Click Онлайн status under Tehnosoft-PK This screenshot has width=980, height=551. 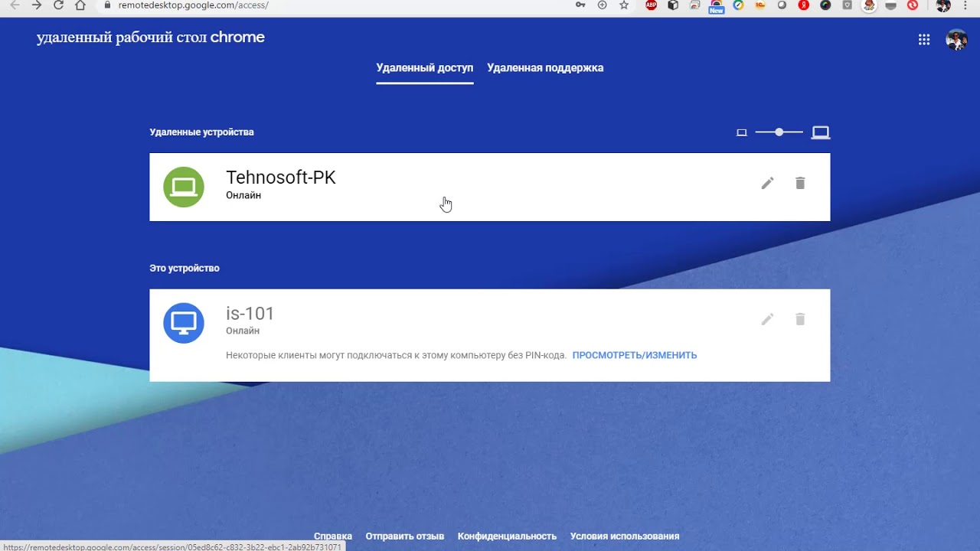243,195
